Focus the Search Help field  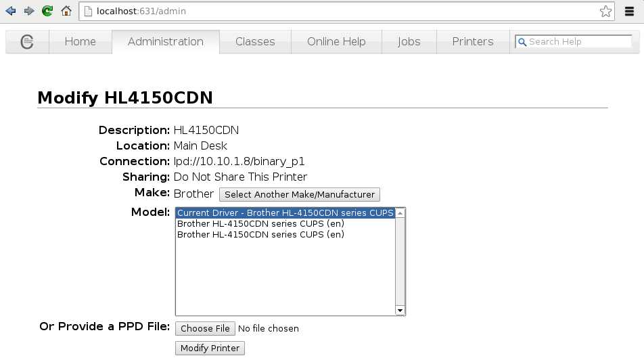[x=574, y=41]
